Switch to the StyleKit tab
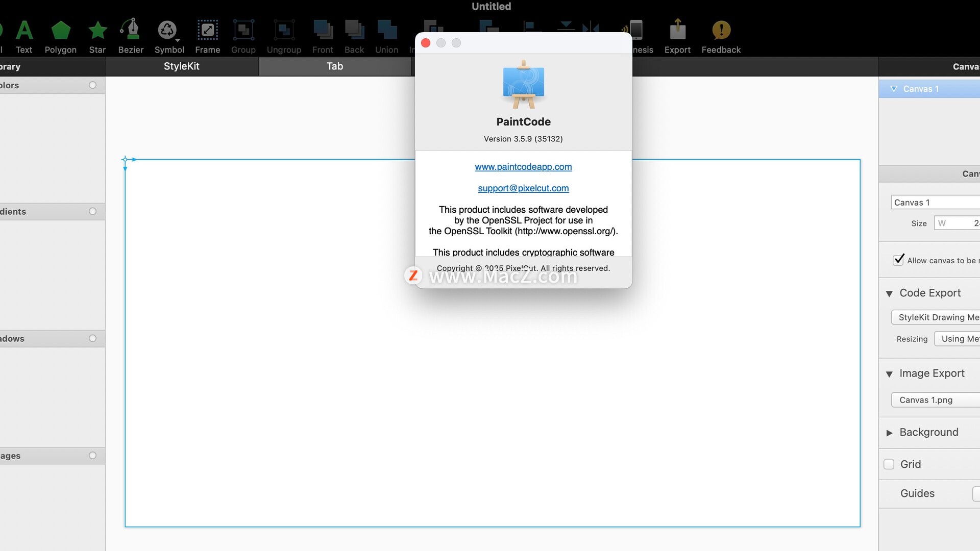The width and height of the screenshot is (980, 551). click(x=181, y=66)
